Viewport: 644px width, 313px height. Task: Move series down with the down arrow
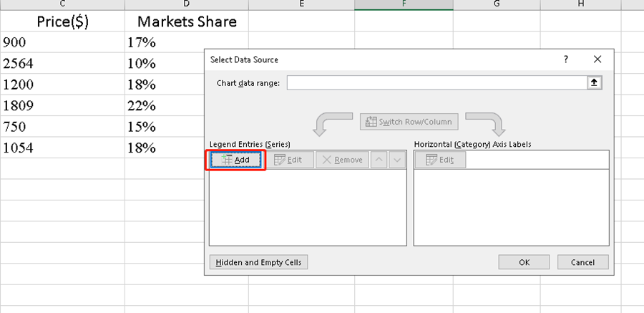[396, 160]
